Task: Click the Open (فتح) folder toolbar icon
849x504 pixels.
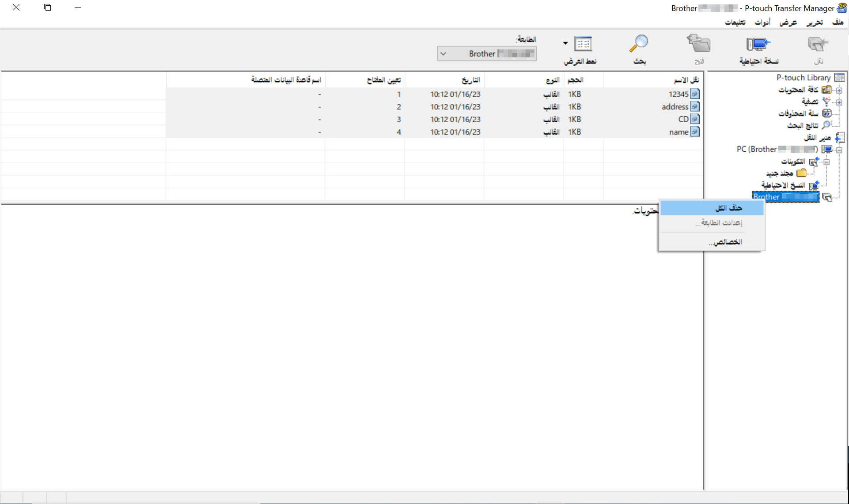Action: pos(699,45)
